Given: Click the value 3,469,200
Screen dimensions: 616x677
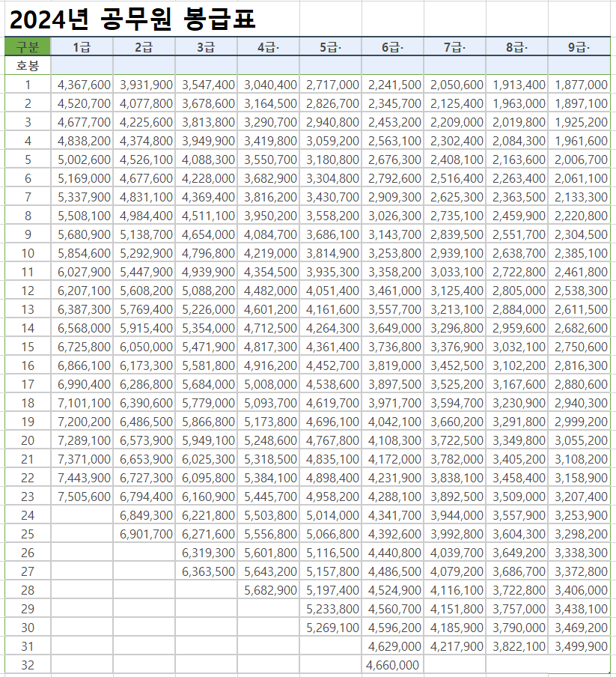Looking at the screenshot, I should pyautogui.click(x=579, y=628).
